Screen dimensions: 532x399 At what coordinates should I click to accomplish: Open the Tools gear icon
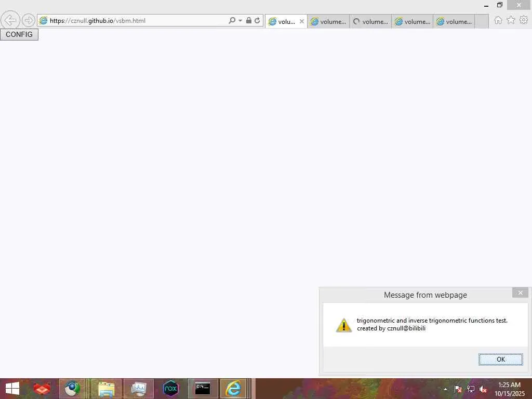(524, 20)
